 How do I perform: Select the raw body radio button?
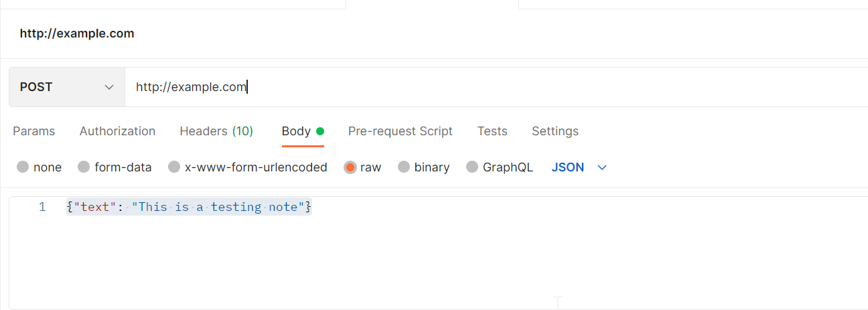(350, 167)
